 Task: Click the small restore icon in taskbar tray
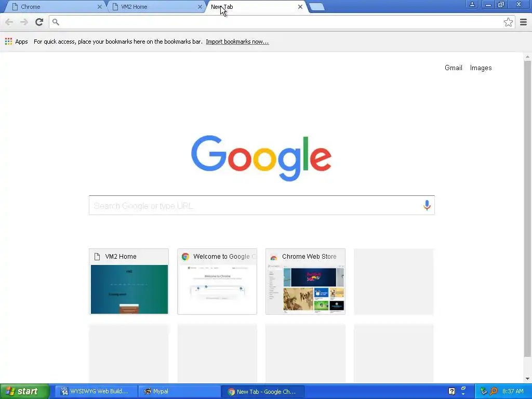463,389
